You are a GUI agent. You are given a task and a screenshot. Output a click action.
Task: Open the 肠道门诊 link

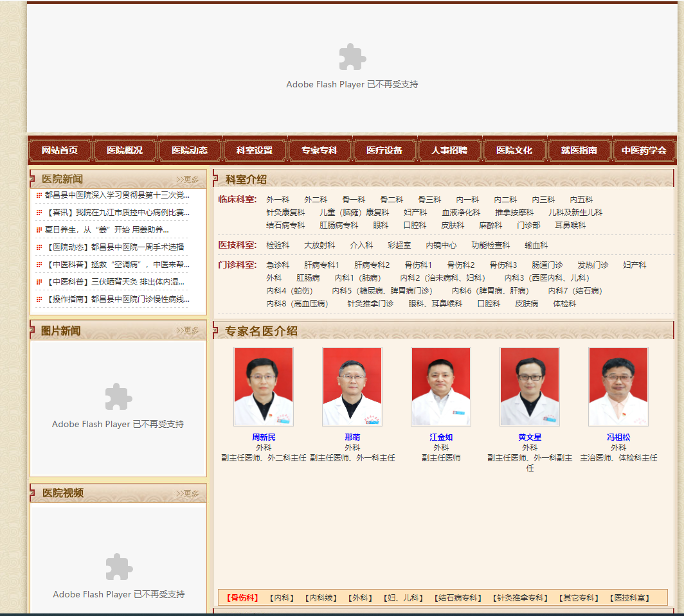click(x=547, y=265)
